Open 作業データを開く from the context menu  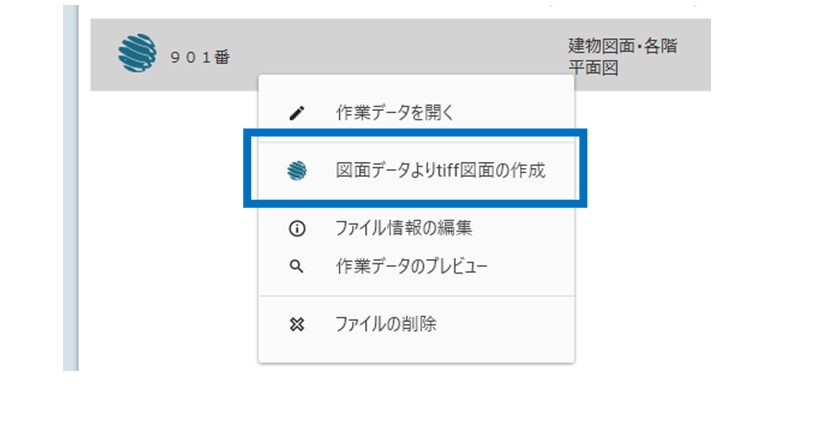tap(416, 113)
